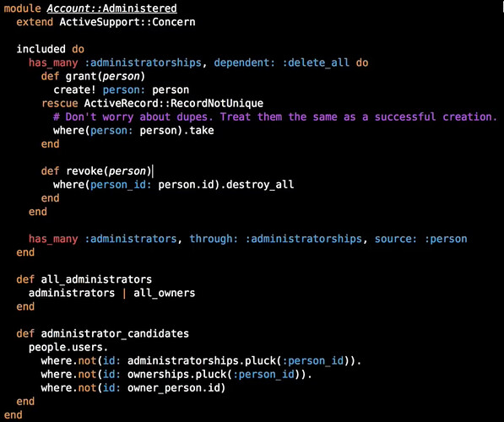Click the 'included do' line

(50, 49)
